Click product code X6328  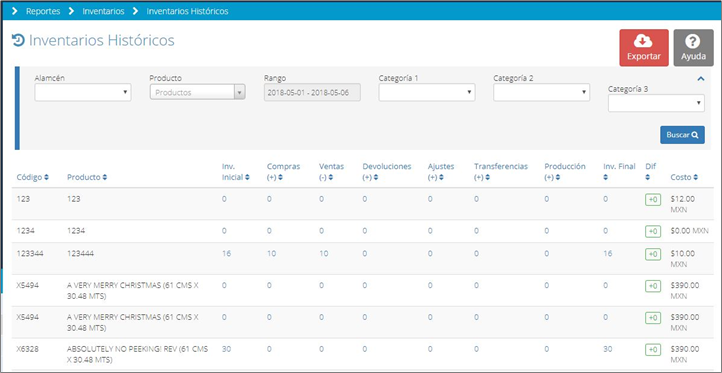tap(28, 350)
